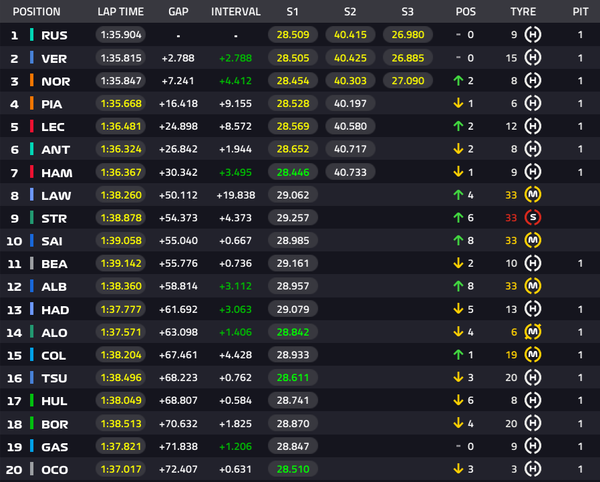Viewport: 600px width, 482px height.
Task: Open the HAM driver row
Action: pos(300,172)
